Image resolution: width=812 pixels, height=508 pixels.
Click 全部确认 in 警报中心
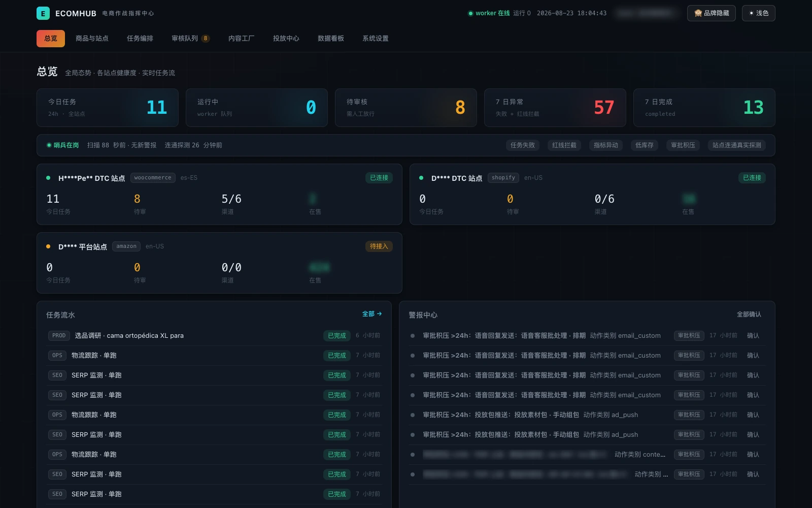click(x=749, y=314)
